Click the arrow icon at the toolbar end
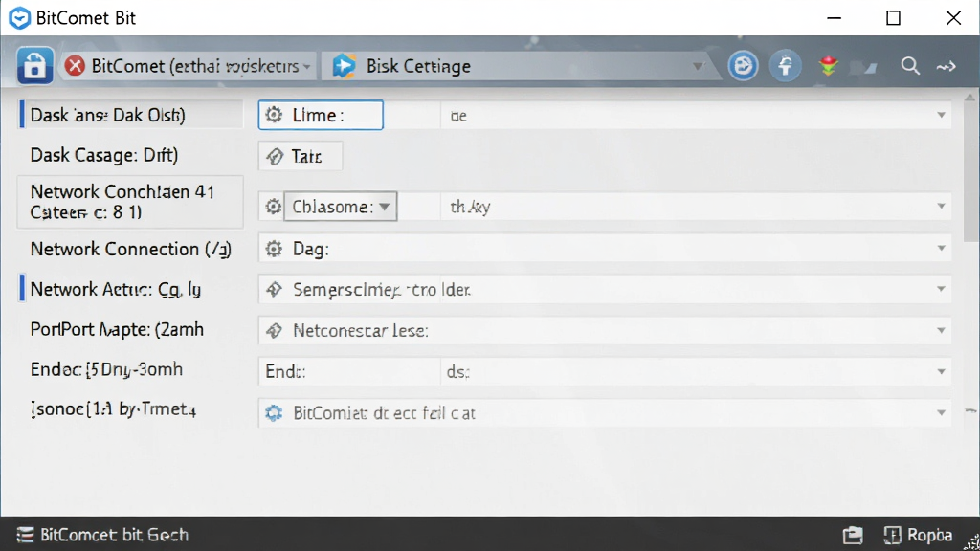The image size is (980, 551). point(947,66)
